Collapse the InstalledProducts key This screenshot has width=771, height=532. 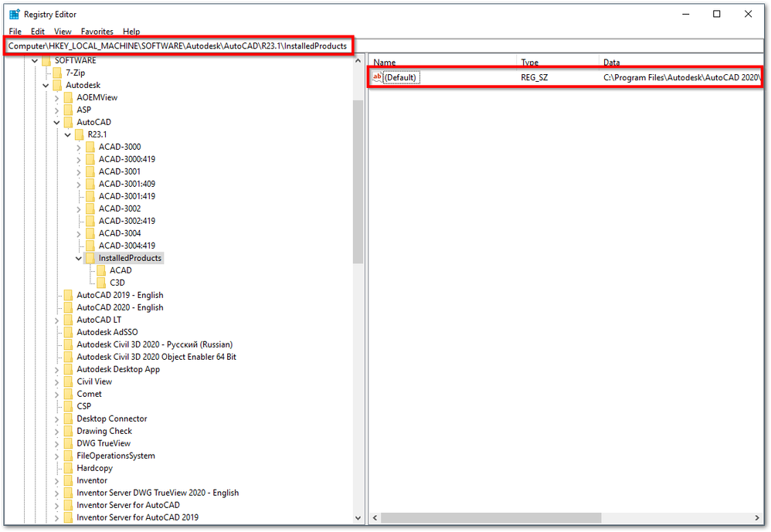(x=79, y=259)
